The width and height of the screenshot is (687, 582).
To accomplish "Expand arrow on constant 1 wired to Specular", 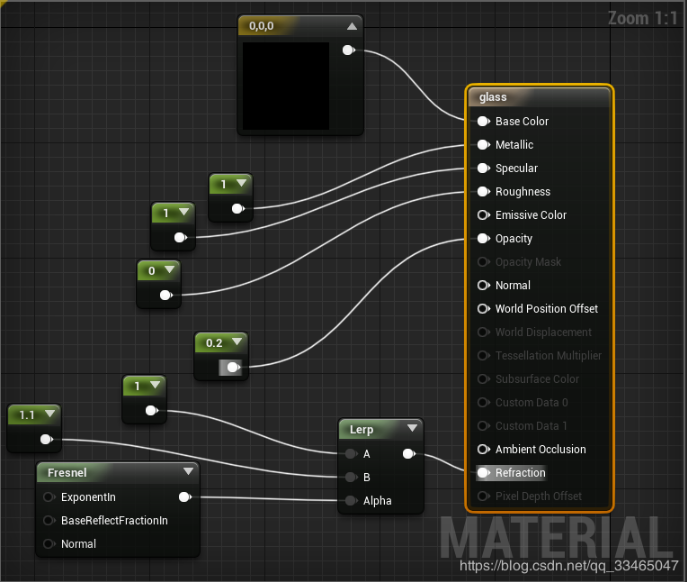I will tap(184, 212).
